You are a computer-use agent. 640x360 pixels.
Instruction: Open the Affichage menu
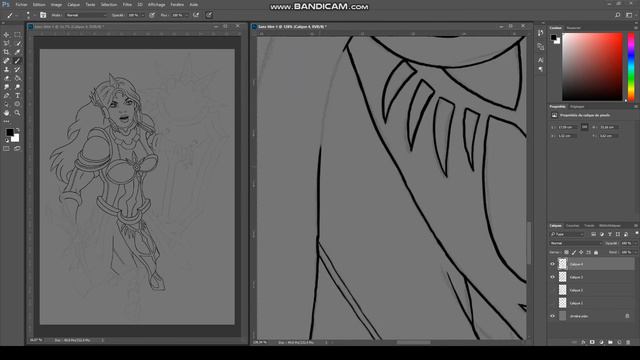(156, 4)
